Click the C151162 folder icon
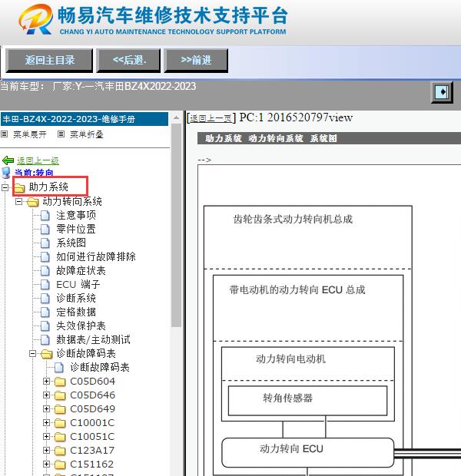 point(60,464)
